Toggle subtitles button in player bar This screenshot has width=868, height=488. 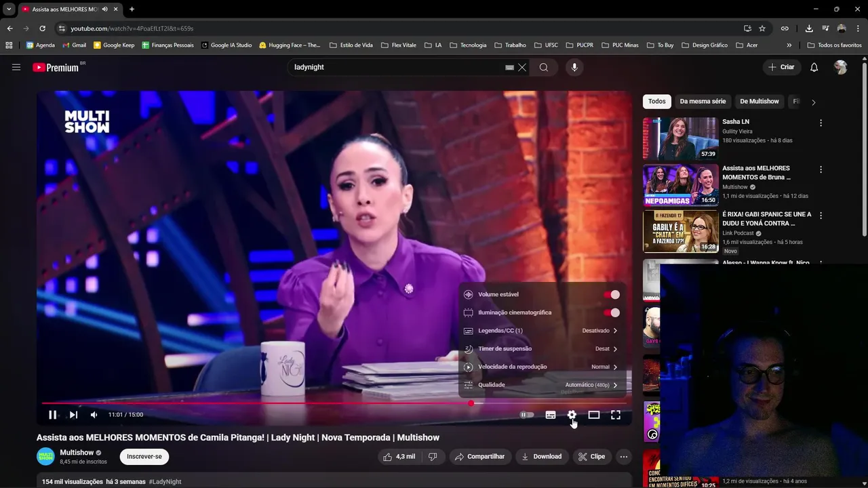coord(551,415)
